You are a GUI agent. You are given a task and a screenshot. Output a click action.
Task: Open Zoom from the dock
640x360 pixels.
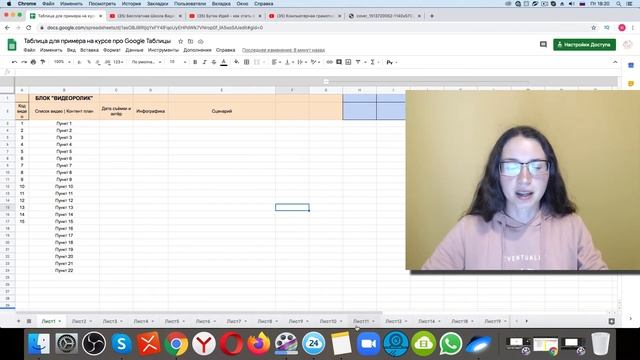coord(368,344)
